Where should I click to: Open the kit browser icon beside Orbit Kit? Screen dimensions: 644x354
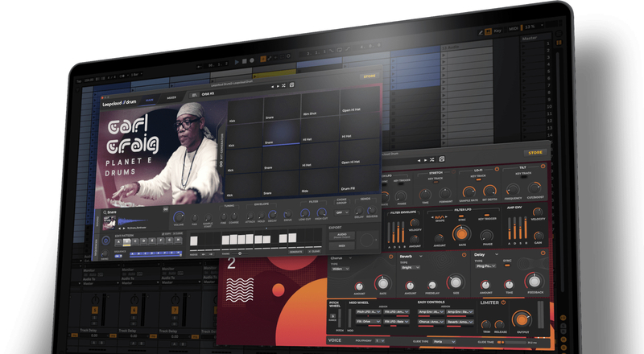click(x=194, y=95)
